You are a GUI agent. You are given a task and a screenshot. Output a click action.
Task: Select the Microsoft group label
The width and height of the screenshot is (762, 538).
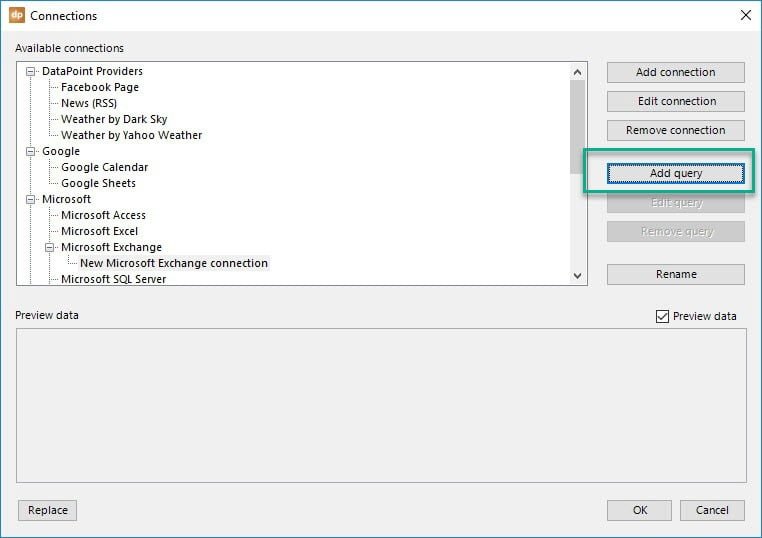click(66, 199)
